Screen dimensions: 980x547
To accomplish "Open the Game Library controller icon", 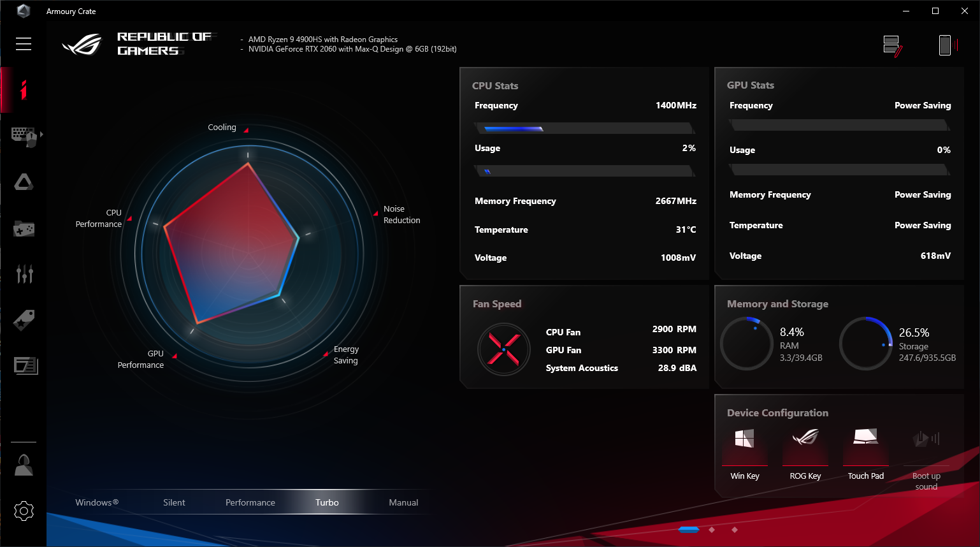I will pos(24,228).
